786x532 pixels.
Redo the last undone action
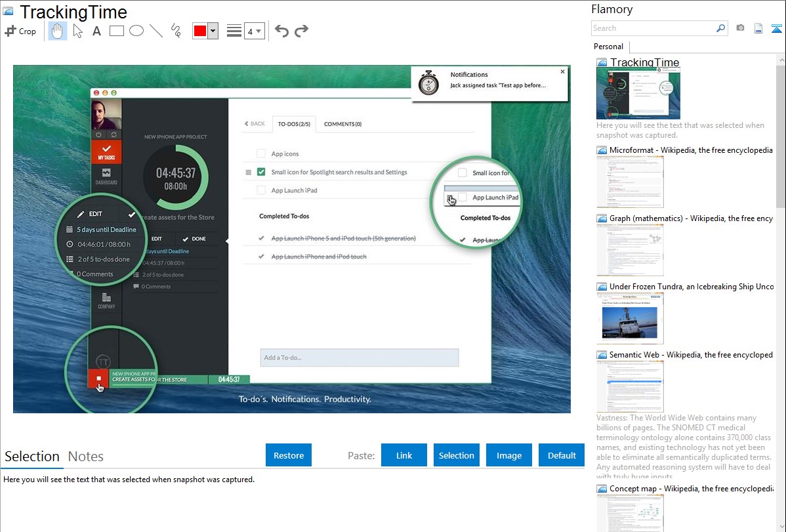point(301,31)
